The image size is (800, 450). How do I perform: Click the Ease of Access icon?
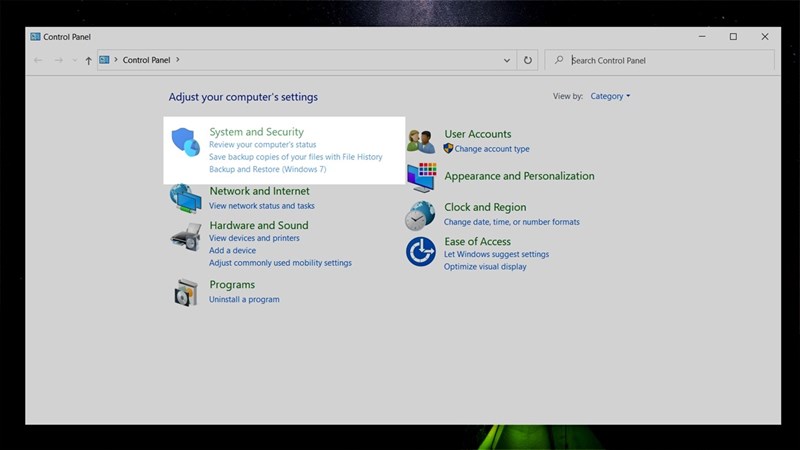pos(421,252)
